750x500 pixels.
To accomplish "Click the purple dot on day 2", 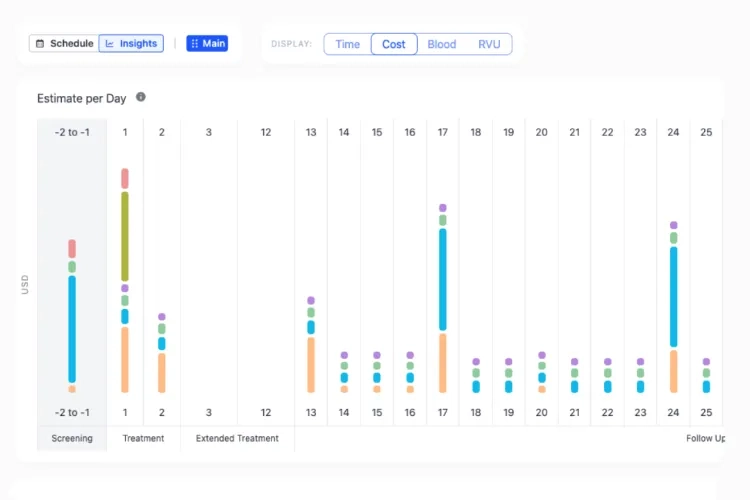I will pos(162,317).
